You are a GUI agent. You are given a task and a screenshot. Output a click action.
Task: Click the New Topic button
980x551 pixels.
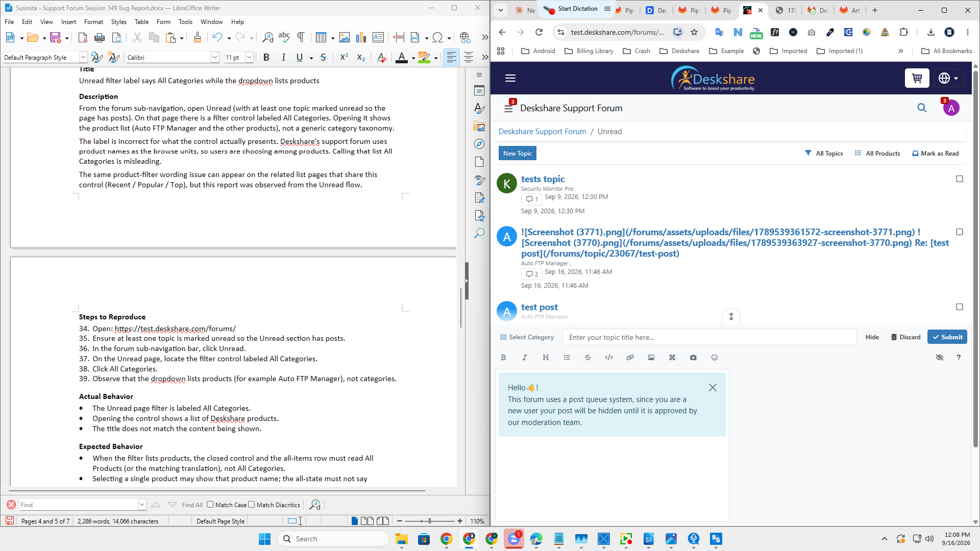517,154
